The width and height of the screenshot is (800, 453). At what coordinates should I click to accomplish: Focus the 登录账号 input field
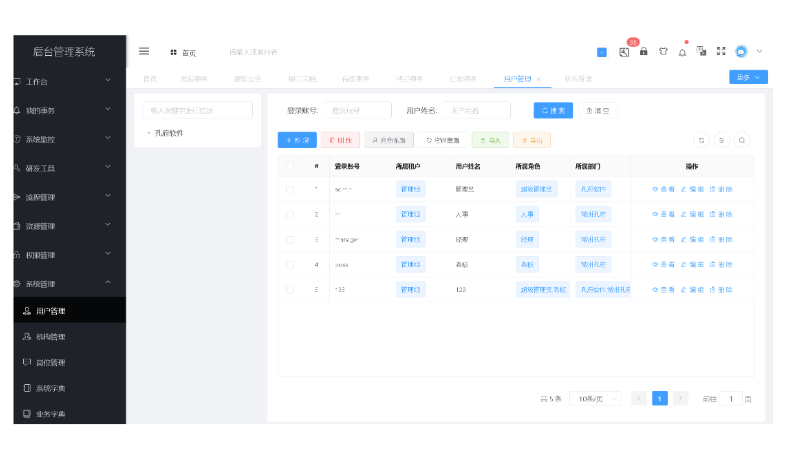(358, 110)
